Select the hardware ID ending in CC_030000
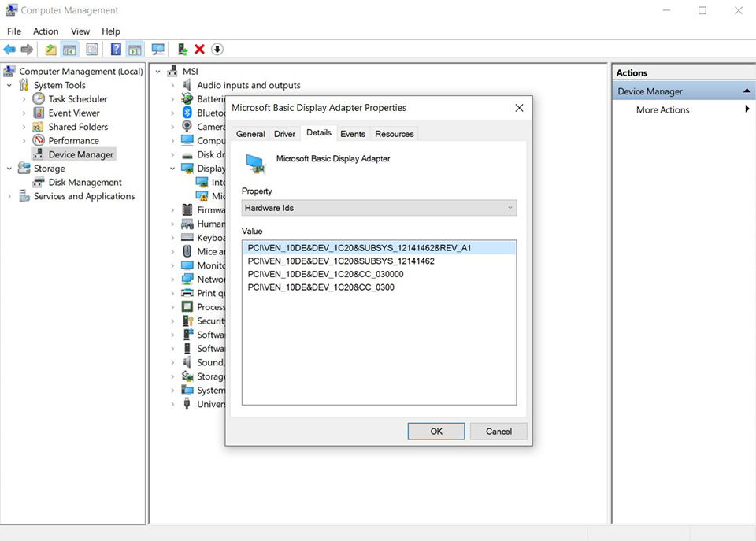756x541 pixels. tap(325, 274)
